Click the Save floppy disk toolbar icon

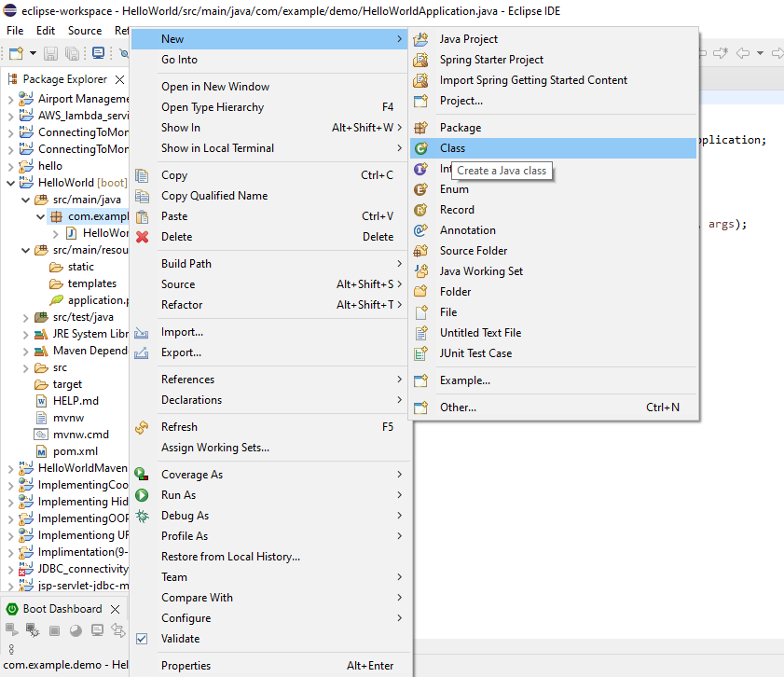click(50, 53)
